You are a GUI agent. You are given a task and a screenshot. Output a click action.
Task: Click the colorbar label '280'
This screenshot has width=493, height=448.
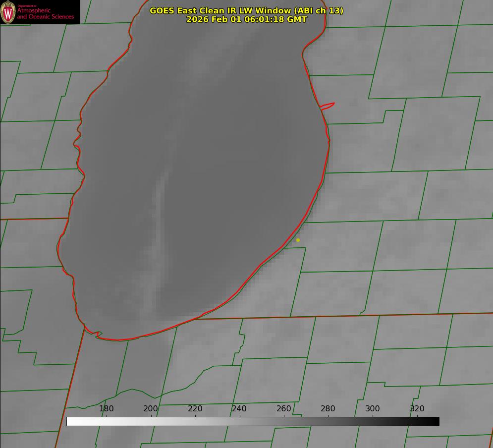tap(328, 408)
